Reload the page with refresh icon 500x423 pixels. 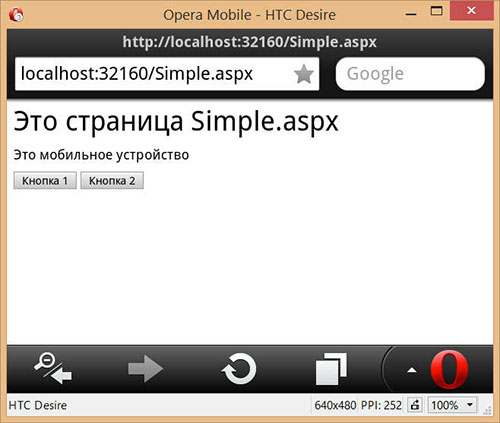point(239,369)
